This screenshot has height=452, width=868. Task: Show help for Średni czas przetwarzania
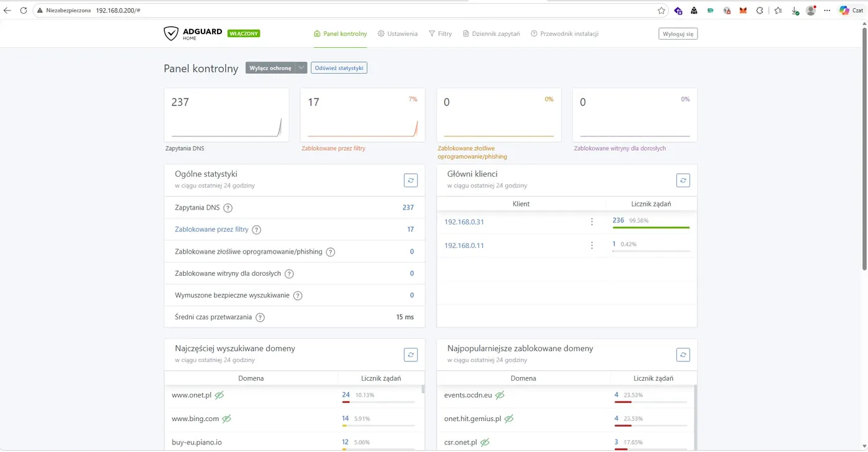(x=260, y=317)
